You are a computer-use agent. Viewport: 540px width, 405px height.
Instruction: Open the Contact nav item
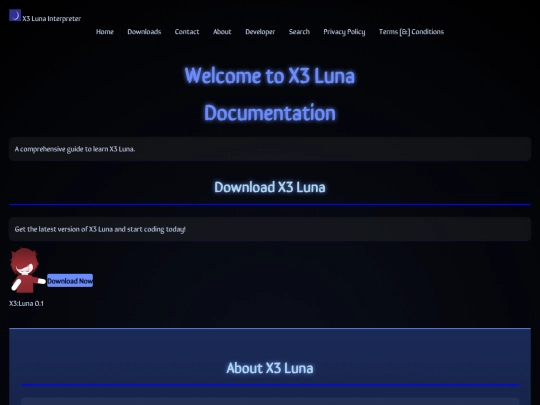187,32
